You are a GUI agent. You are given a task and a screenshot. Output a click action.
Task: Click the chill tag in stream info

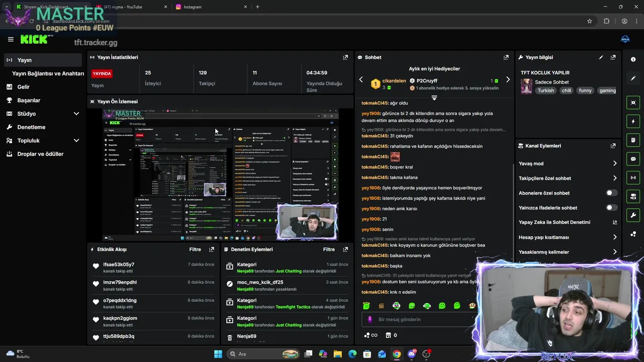click(567, 90)
